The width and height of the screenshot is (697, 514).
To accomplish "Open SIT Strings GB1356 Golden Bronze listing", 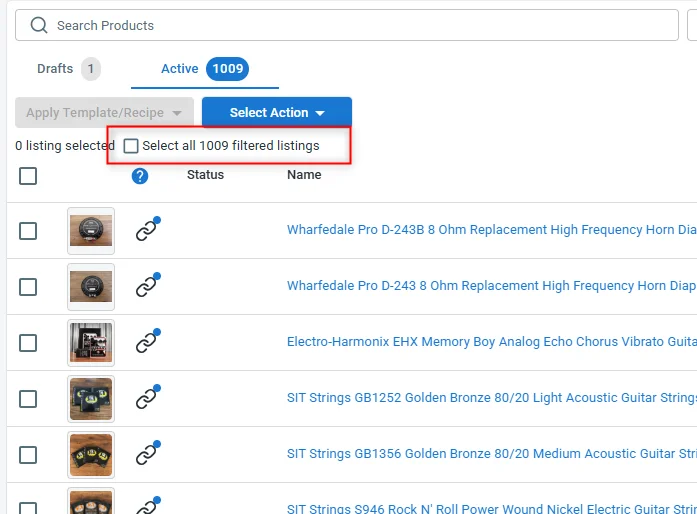I will pos(490,454).
